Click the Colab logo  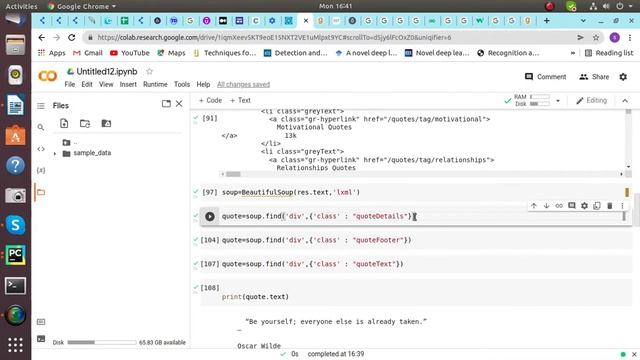[48, 76]
